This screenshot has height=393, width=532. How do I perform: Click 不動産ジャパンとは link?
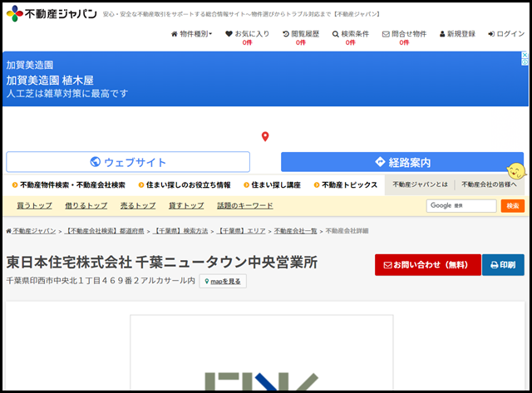click(x=420, y=184)
